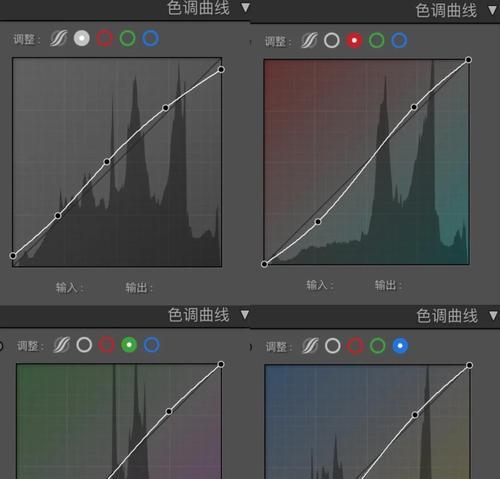
Task: Select the targeted adjustment tool in blue channel panel
Action: coord(310,346)
